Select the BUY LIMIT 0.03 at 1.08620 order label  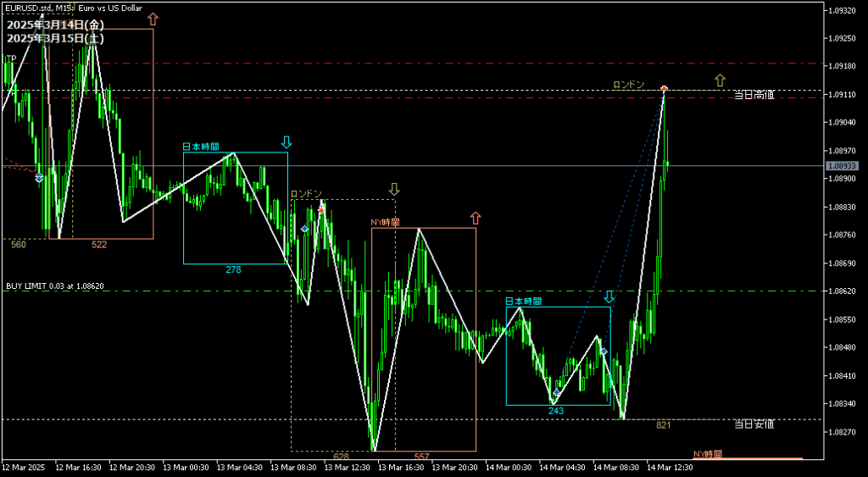54,286
